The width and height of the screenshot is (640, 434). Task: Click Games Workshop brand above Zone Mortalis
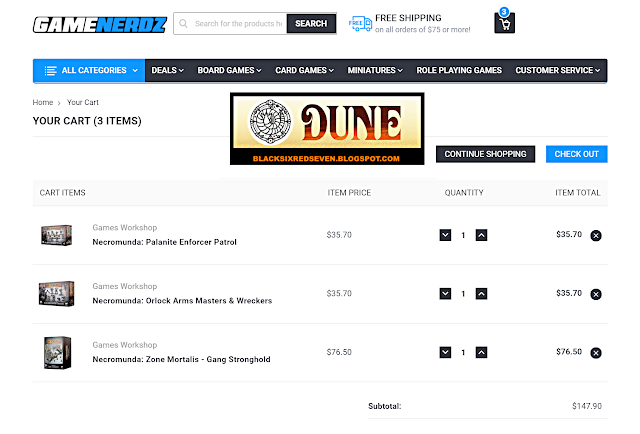click(124, 345)
